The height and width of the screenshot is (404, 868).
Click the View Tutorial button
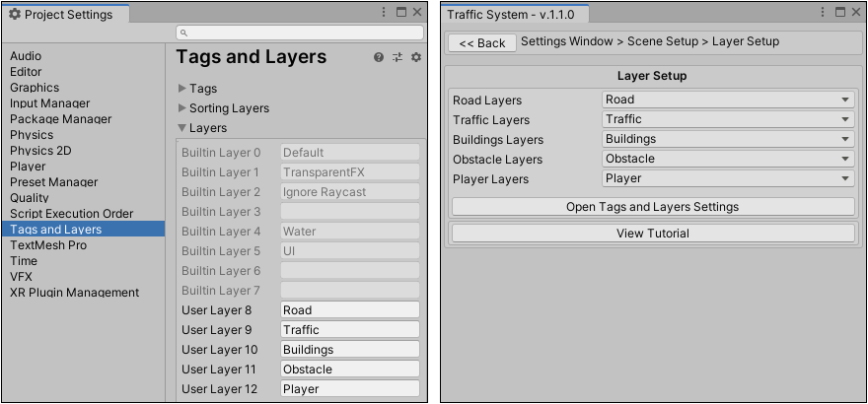click(x=652, y=234)
